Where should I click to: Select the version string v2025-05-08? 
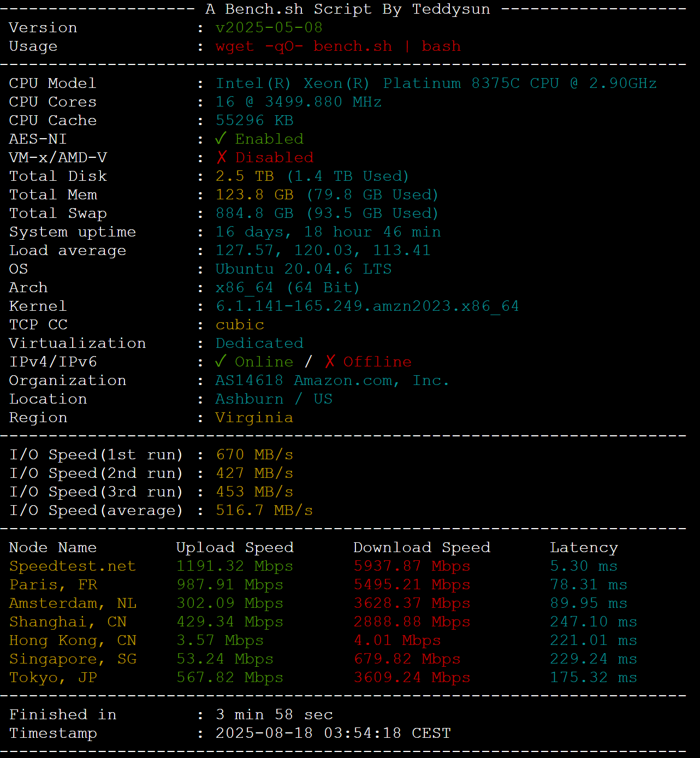(269, 28)
